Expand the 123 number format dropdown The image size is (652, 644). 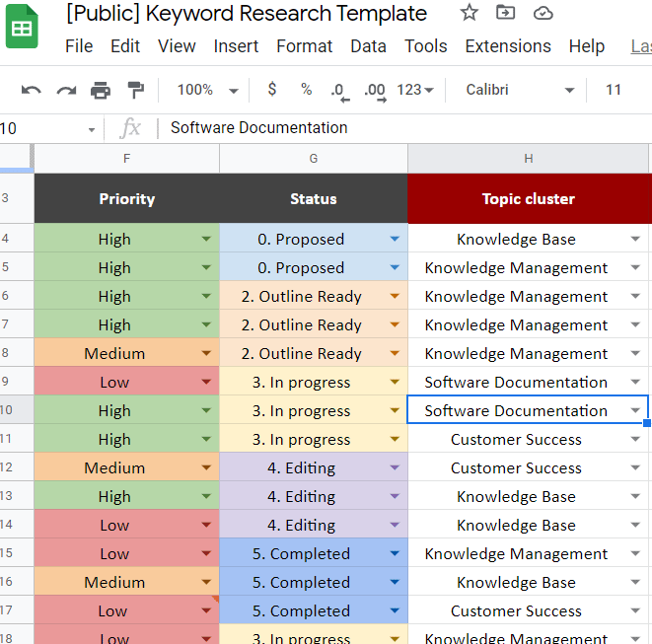[415, 90]
